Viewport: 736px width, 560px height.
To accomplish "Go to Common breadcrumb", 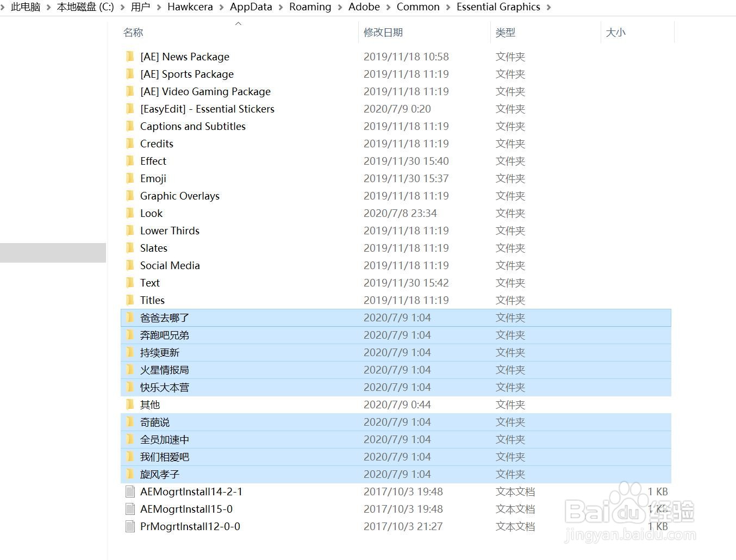I will (x=418, y=7).
